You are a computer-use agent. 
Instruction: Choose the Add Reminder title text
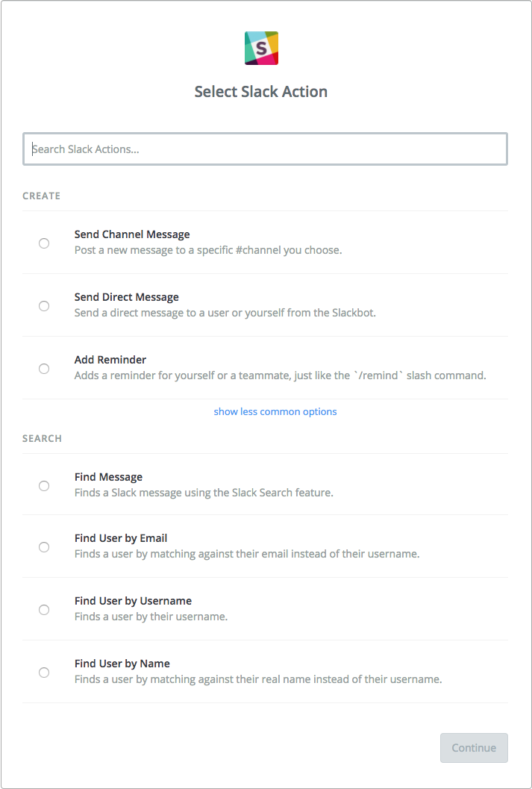(x=110, y=360)
